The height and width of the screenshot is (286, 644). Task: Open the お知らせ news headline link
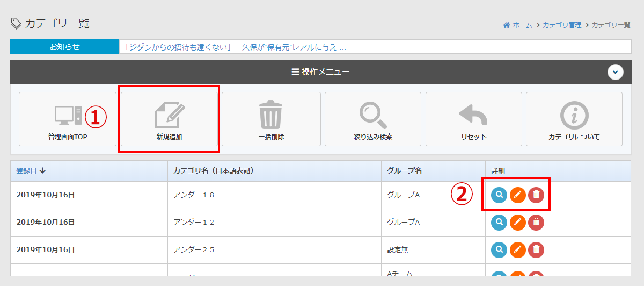pos(235,47)
